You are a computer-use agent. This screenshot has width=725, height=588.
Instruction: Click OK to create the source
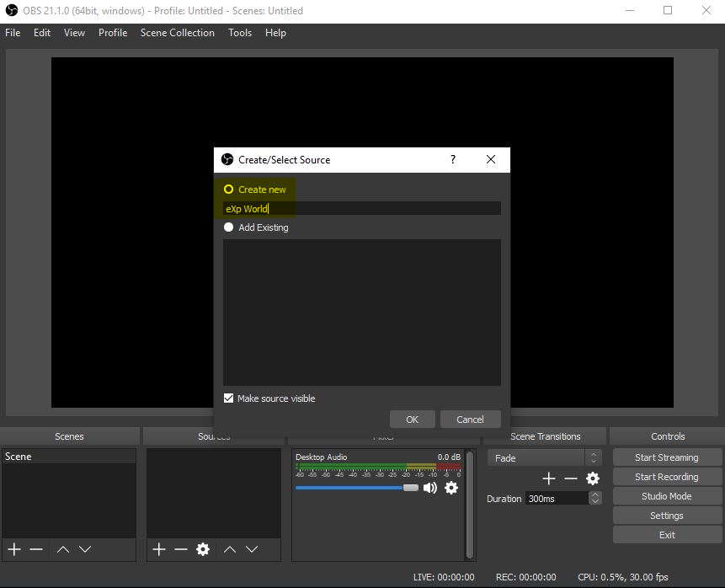(x=413, y=420)
